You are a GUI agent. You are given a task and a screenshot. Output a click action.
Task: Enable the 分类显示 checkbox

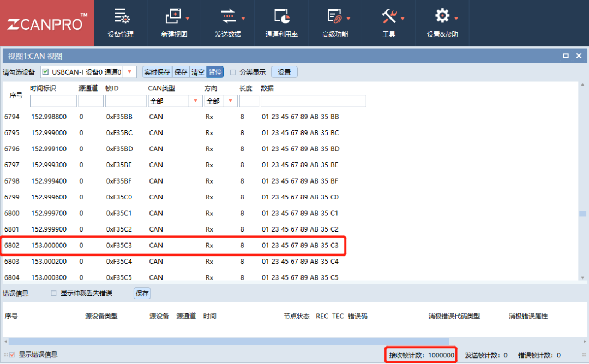pyautogui.click(x=233, y=72)
